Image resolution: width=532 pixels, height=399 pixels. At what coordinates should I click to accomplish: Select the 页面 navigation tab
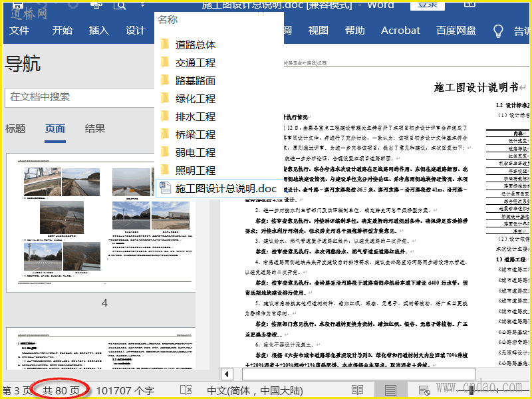[x=55, y=129]
